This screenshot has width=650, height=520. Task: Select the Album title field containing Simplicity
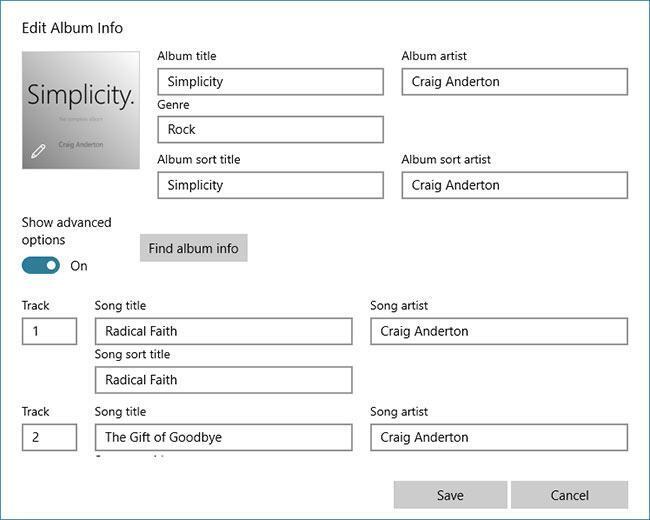(x=270, y=82)
